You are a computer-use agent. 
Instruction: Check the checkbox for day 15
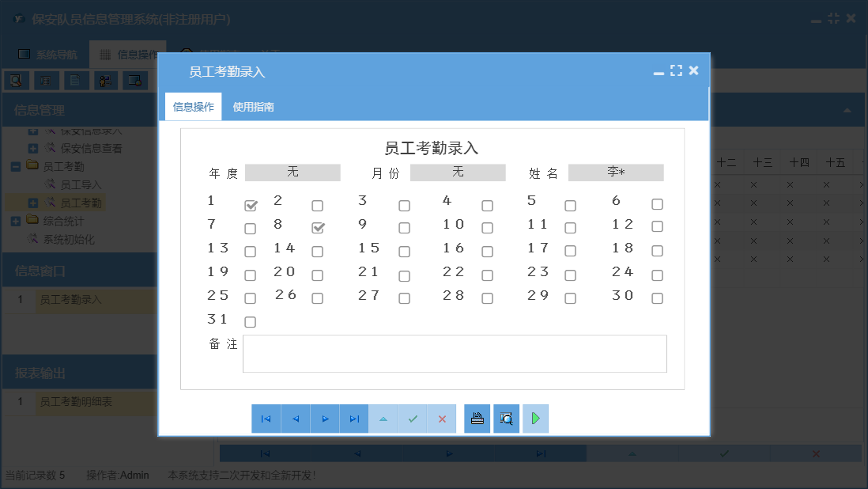(x=405, y=252)
